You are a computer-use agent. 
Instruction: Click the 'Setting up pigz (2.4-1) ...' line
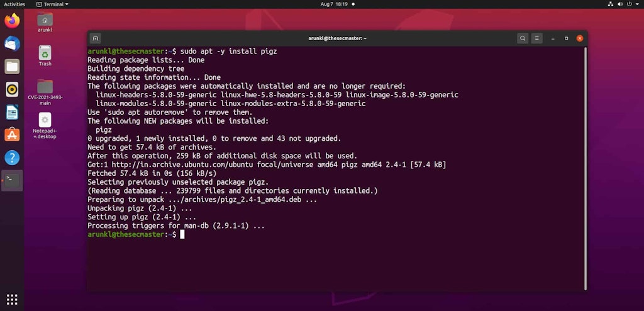[142, 217]
